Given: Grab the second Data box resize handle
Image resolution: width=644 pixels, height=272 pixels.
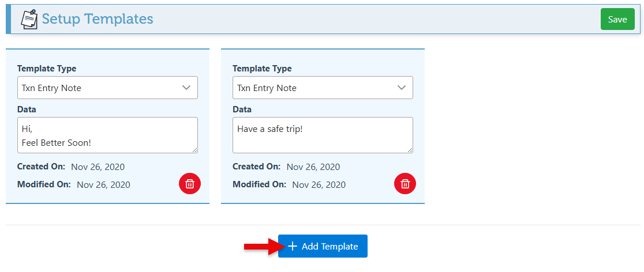Looking at the screenshot, I should tap(410, 150).
